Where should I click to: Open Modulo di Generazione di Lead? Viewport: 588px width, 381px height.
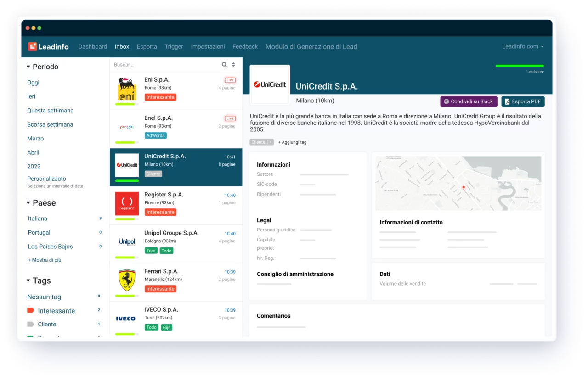[x=311, y=46]
